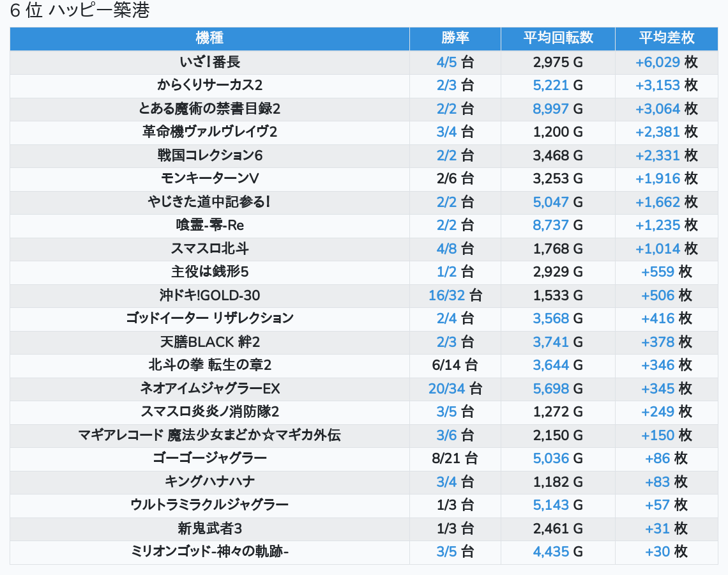This screenshot has width=728, height=575.
Task: Click average difference +506 枚
Action: 666,295
